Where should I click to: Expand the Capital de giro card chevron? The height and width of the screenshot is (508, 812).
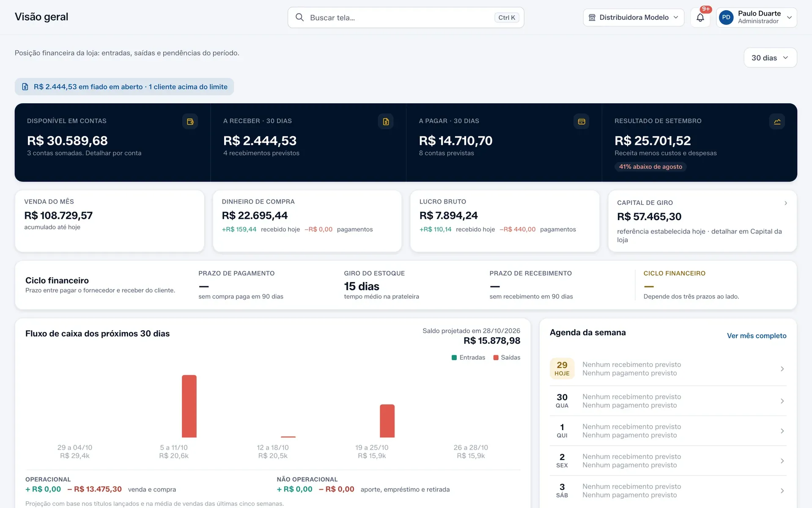tap(786, 203)
